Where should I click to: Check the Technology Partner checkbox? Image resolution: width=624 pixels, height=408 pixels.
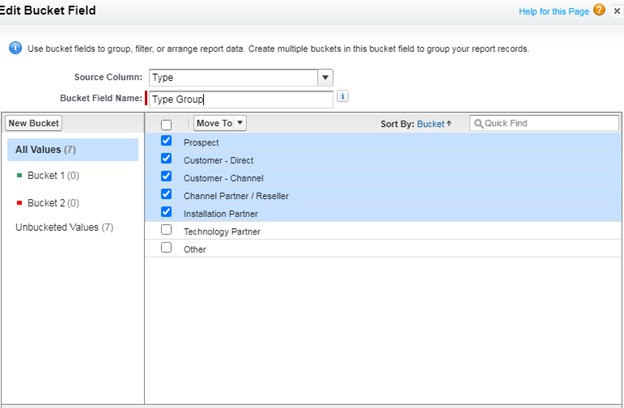click(166, 231)
